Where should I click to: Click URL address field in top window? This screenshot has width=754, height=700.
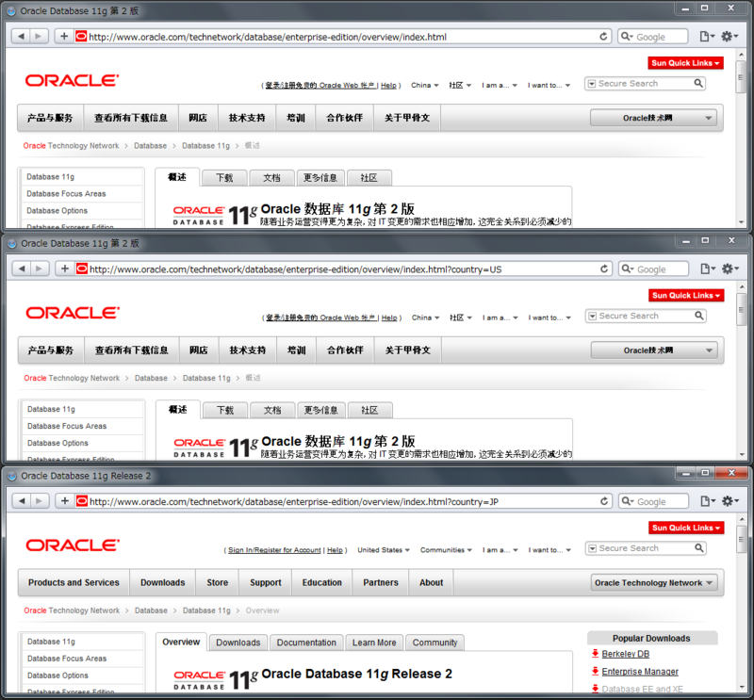click(342, 37)
